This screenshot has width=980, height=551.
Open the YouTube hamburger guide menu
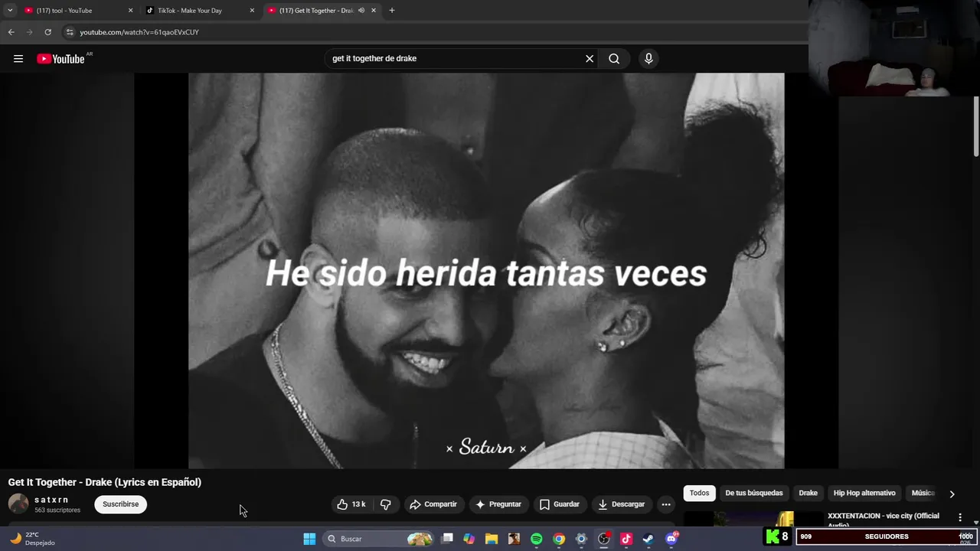click(18, 59)
